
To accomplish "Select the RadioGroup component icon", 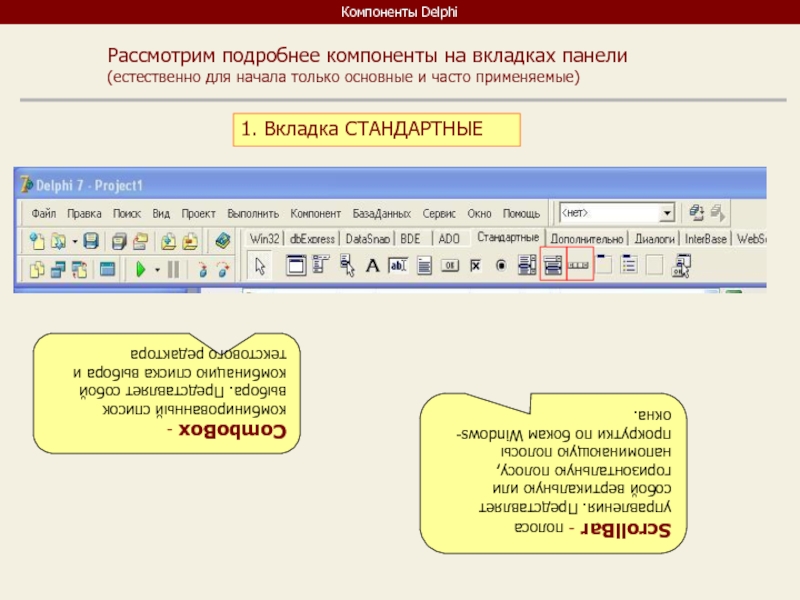I will coord(629,264).
